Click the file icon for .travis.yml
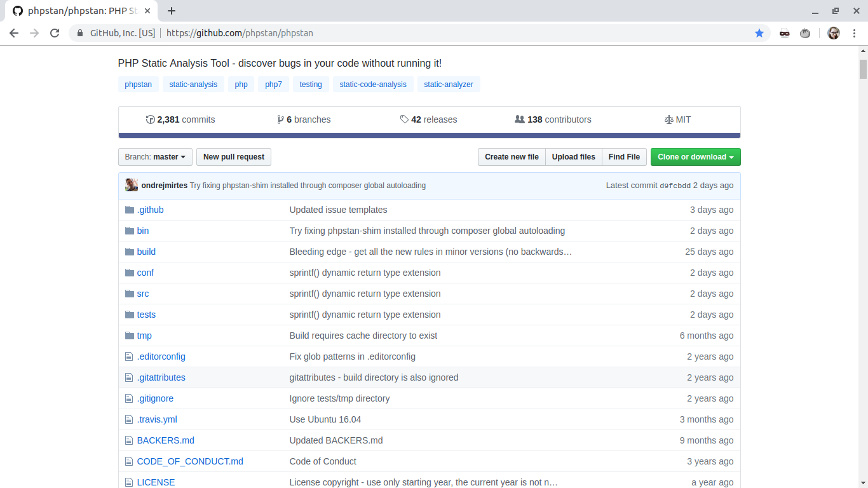 point(129,419)
